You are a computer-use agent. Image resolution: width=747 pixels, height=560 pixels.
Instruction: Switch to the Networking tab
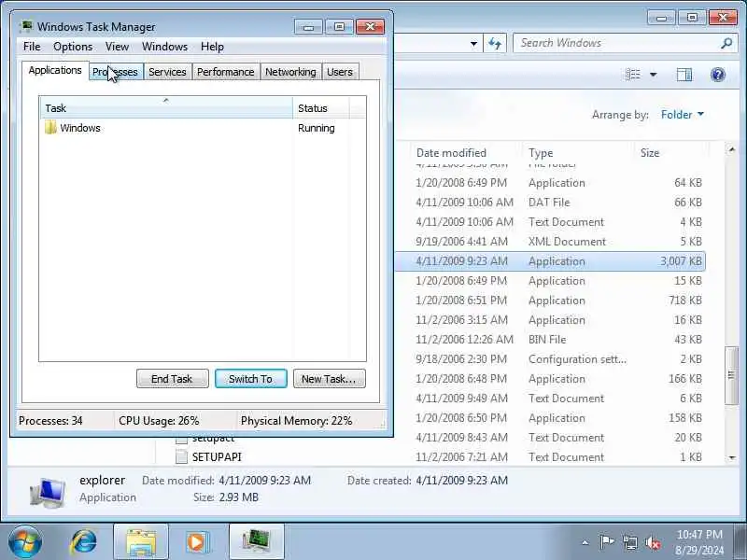(x=290, y=72)
